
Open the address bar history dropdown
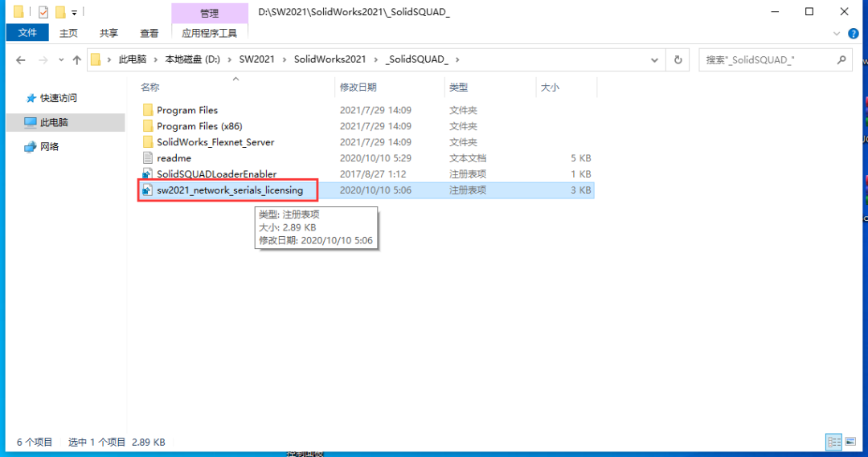654,59
